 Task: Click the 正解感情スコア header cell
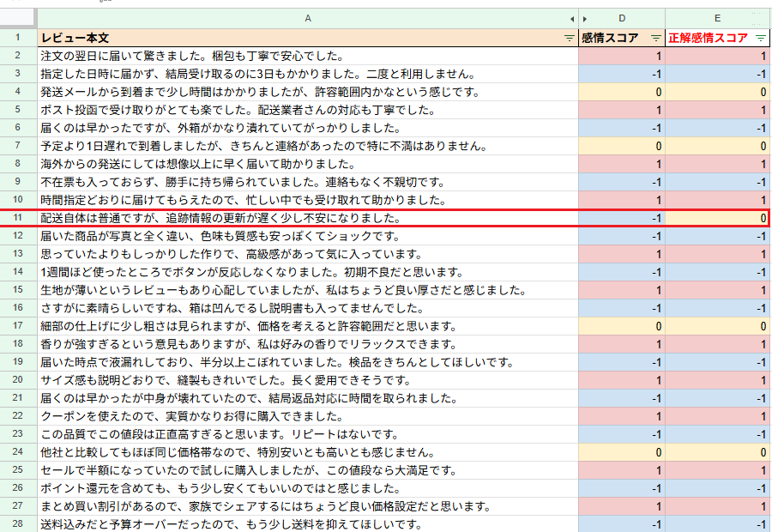(717, 38)
